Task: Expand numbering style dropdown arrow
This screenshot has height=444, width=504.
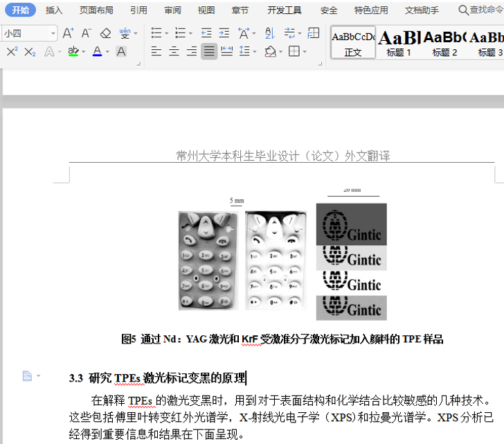Action: pos(190,33)
